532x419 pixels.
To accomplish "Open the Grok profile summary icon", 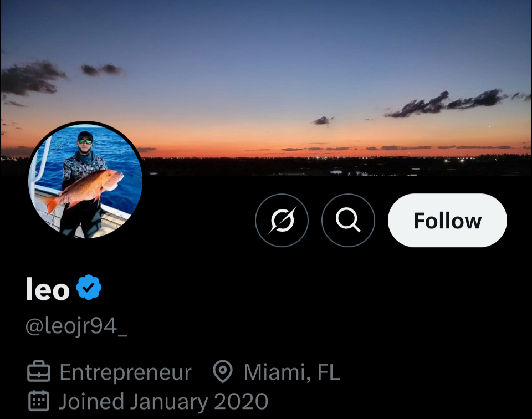I will 282,221.
